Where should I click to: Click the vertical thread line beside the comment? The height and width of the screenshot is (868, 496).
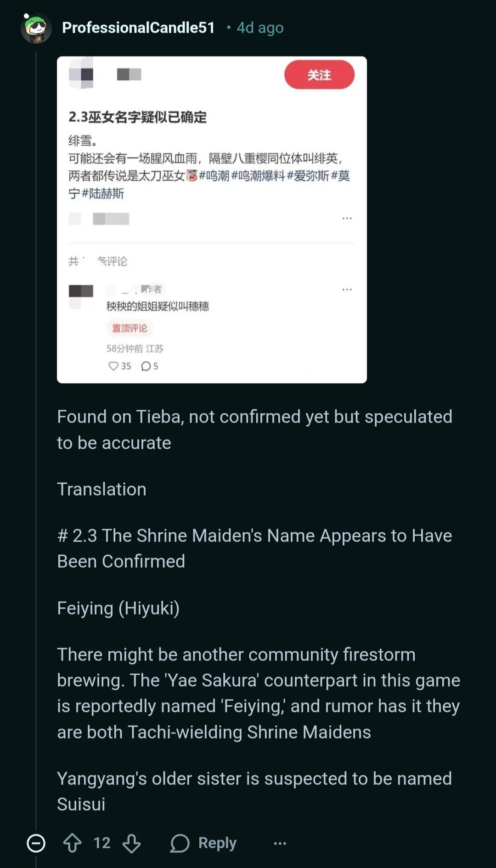tap(36, 459)
